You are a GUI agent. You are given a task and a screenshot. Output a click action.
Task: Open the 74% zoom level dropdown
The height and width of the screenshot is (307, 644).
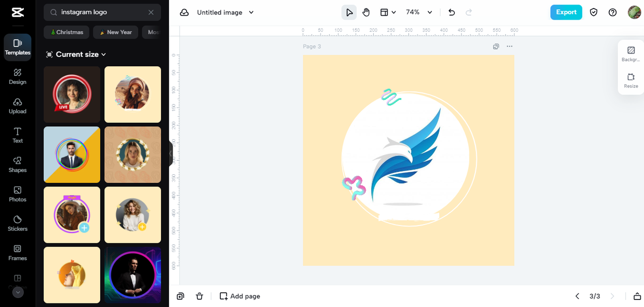419,12
